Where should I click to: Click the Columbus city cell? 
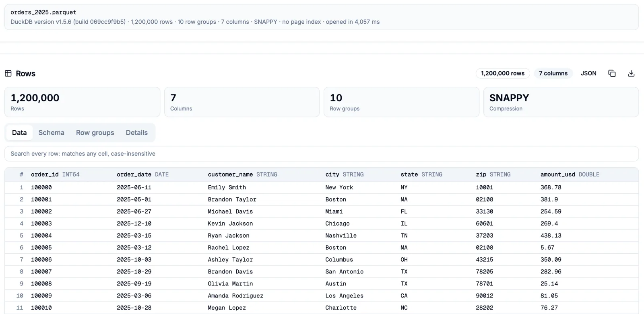[339, 260]
